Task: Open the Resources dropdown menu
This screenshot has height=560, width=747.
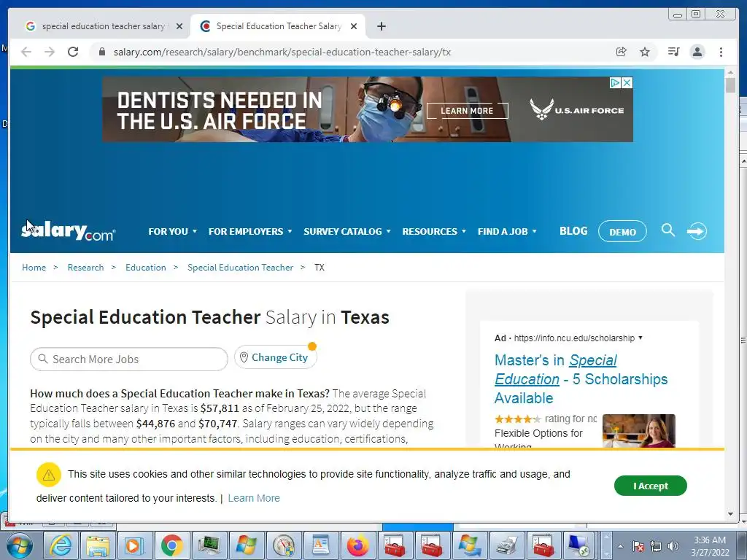Action: click(434, 231)
